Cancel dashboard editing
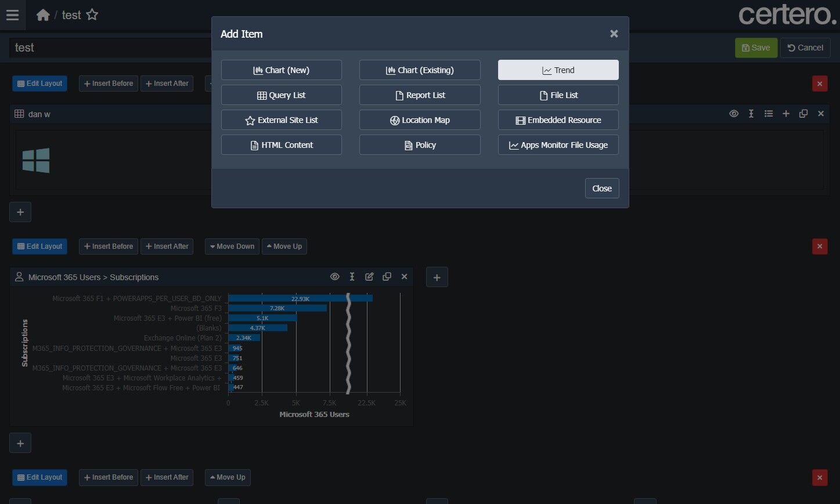Screen dimensions: 840x504 tap(805, 48)
